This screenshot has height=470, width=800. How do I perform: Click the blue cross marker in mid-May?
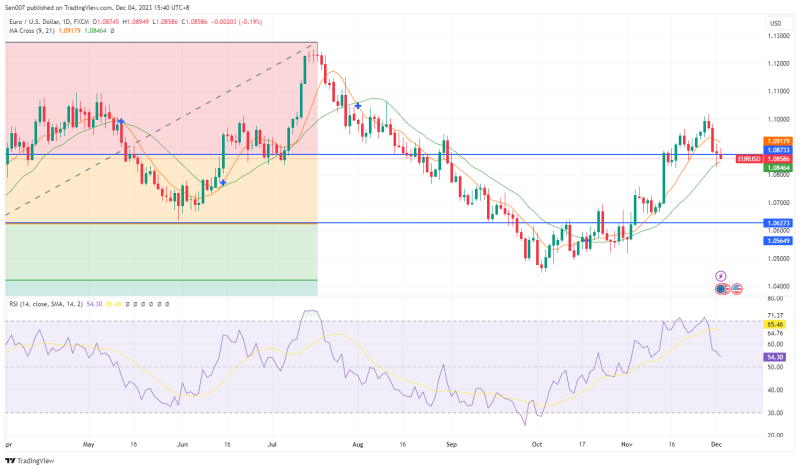point(121,122)
